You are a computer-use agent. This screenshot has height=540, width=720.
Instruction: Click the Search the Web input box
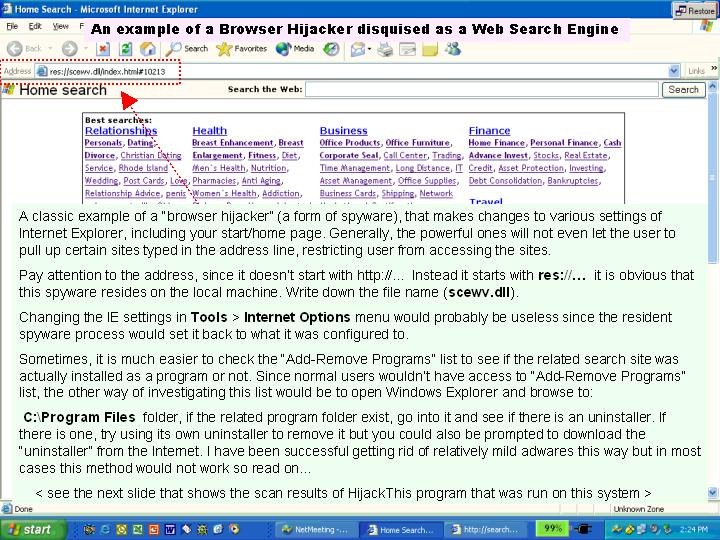click(x=482, y=90)
